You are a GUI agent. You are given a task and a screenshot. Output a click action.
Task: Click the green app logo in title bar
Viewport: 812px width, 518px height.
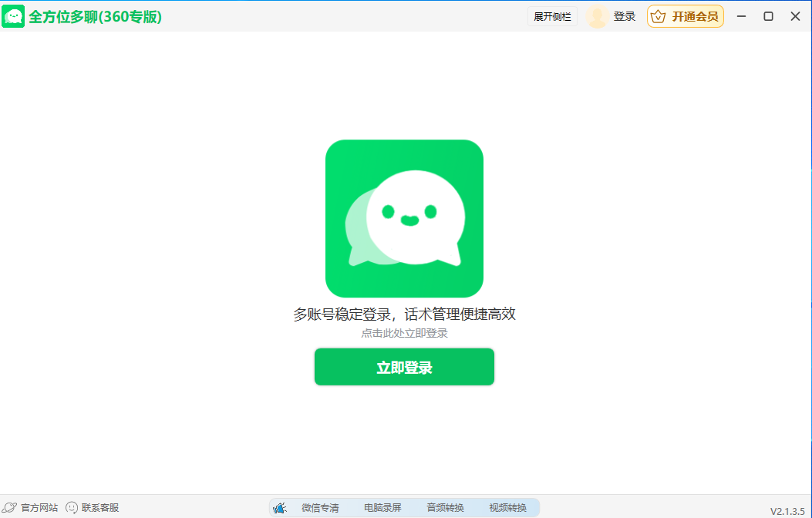tap(14, 16)
